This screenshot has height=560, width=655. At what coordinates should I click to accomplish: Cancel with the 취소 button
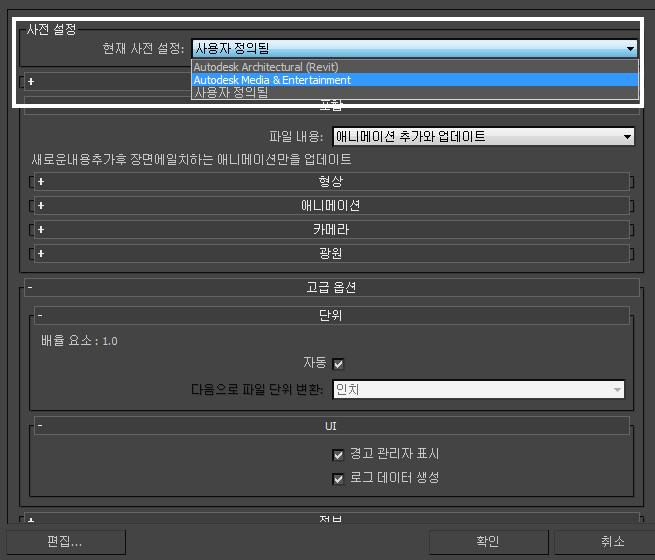pos(604,542)
